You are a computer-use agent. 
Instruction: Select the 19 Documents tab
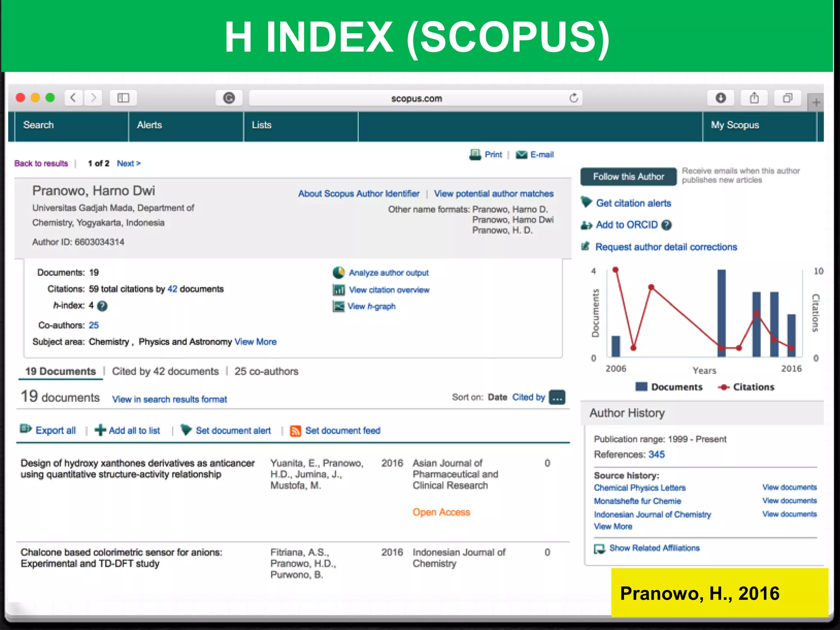click(x=60, y=371)
